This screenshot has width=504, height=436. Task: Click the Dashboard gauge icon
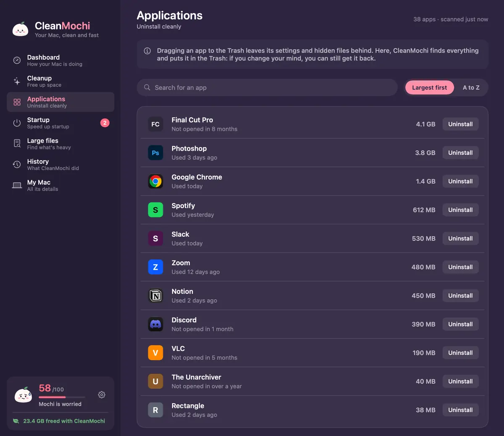17,60
